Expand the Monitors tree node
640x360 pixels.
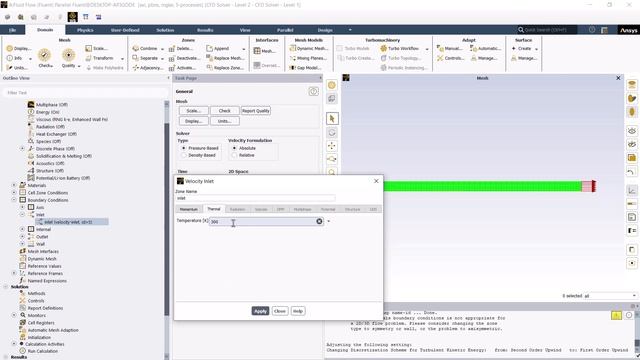pos(14,315)
